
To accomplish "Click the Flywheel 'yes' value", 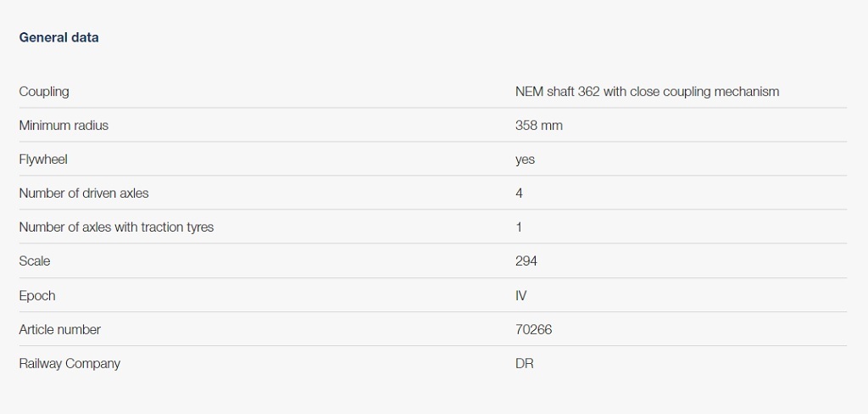I will 525,159.
